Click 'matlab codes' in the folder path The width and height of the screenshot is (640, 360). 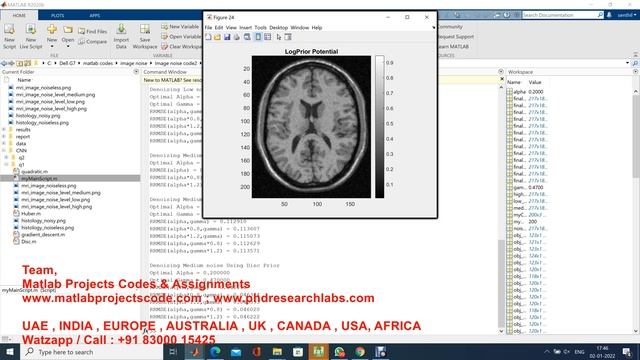point(98,63)
